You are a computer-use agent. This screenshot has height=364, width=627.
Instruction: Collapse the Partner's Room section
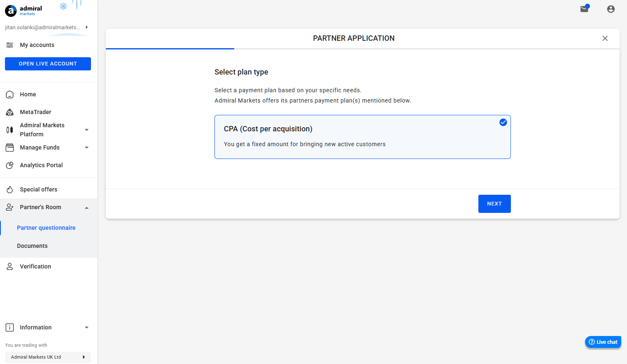click(x=86, y=208)
